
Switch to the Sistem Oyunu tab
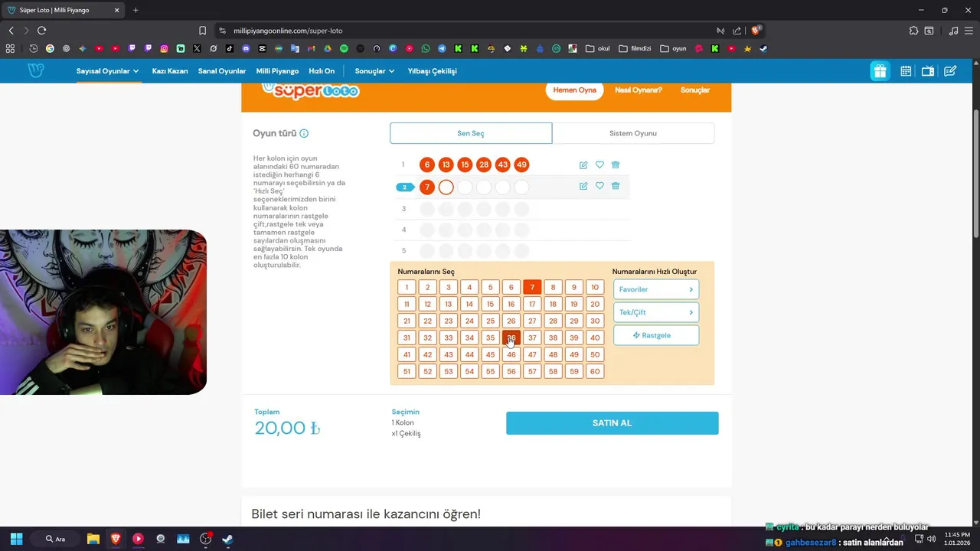tap(633, 133)
